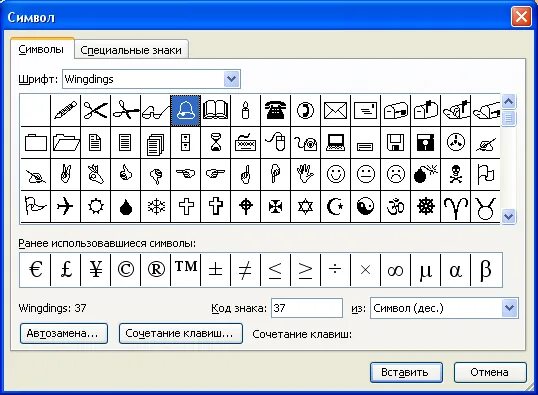Pick the black telephone symbol

tap(275, 111)
